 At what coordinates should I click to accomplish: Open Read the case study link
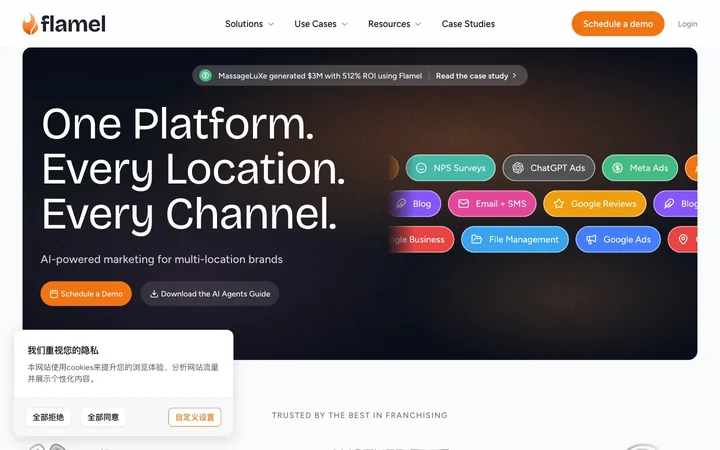pyautogui.click(x=476, y=76)
